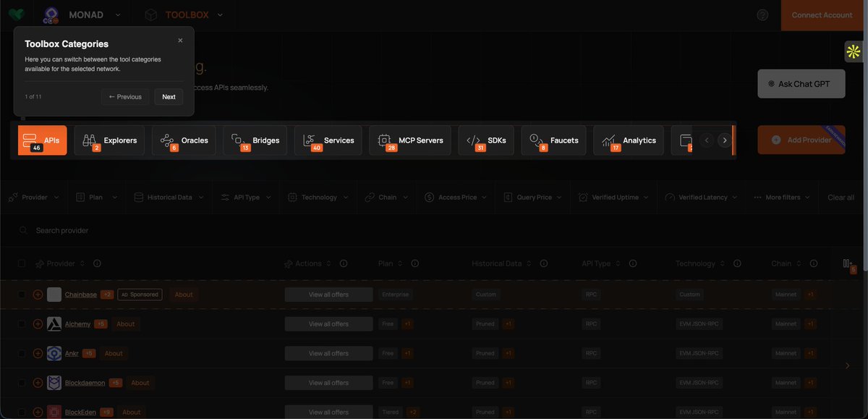
Task: Open the help question mark icon
Action: click(762, 14)
